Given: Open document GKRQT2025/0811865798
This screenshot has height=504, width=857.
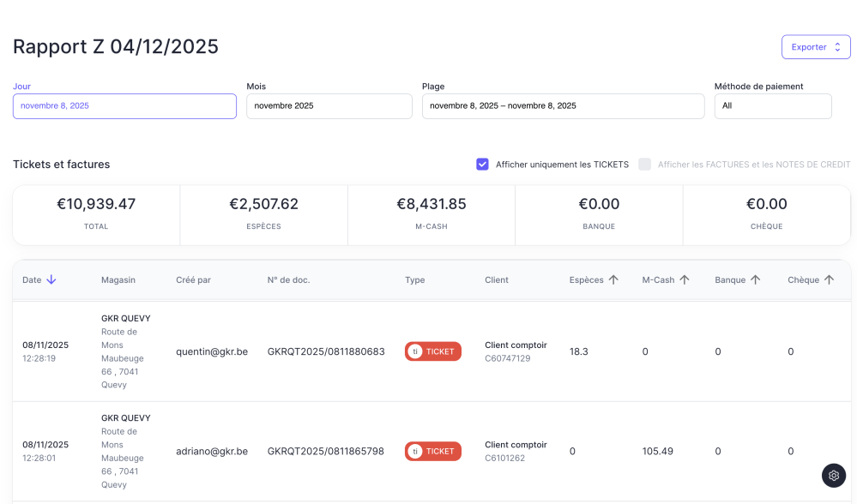Looking at the screenshot, I should [326, 451].
